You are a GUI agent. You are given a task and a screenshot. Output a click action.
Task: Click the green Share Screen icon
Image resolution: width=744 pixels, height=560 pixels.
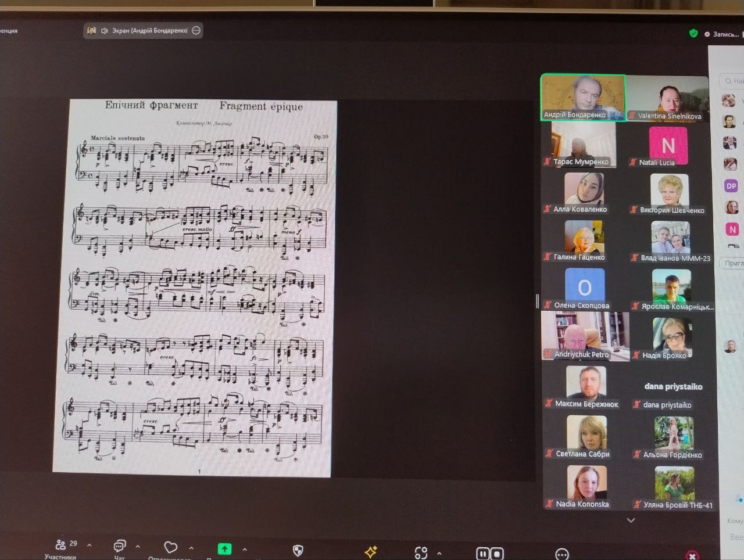224,548
